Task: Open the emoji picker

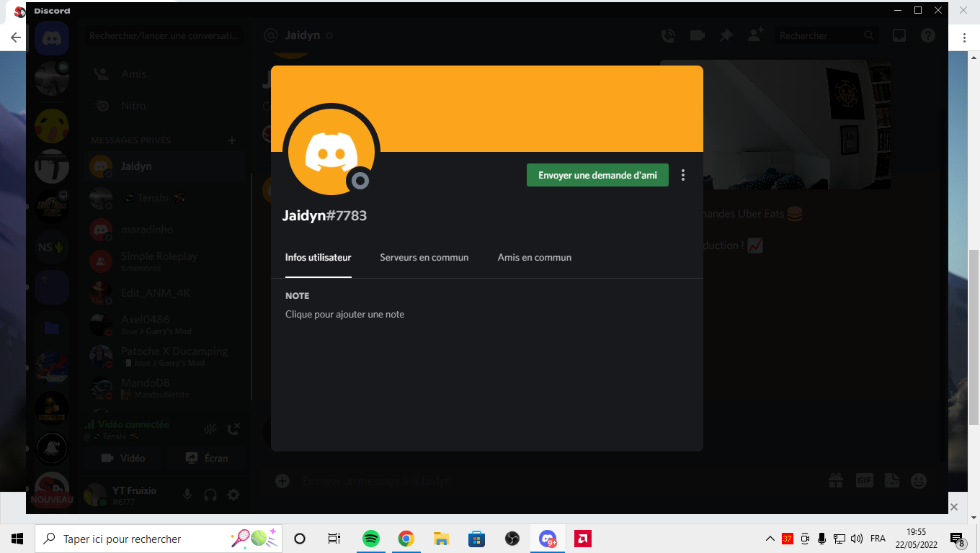Action: 919,480
